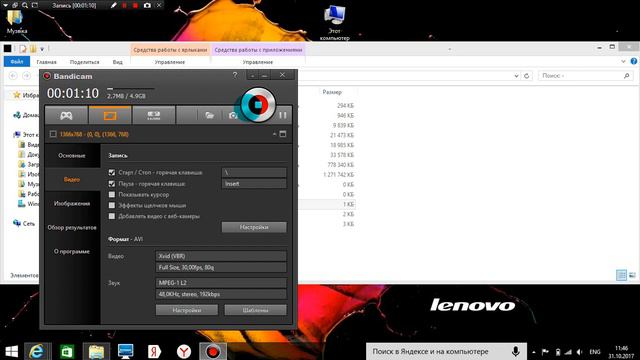Select Сеть in Explorer navigation pane
The height and width of the screenshot is (360, 640).
24,223
